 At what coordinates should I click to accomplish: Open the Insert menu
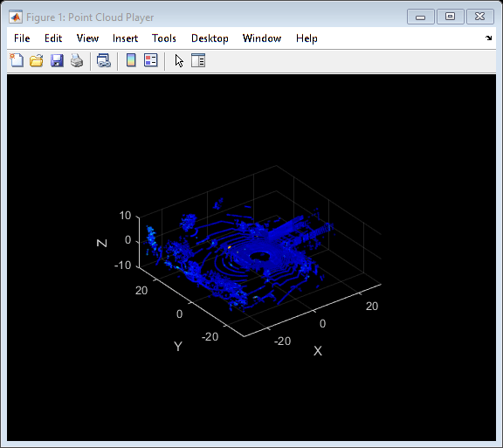tap(125, 38)
